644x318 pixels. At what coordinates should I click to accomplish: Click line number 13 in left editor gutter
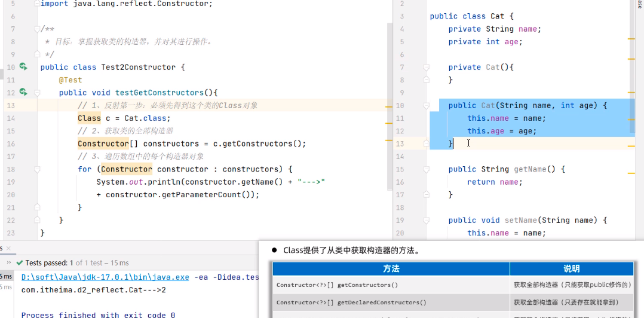coord(11,105)
